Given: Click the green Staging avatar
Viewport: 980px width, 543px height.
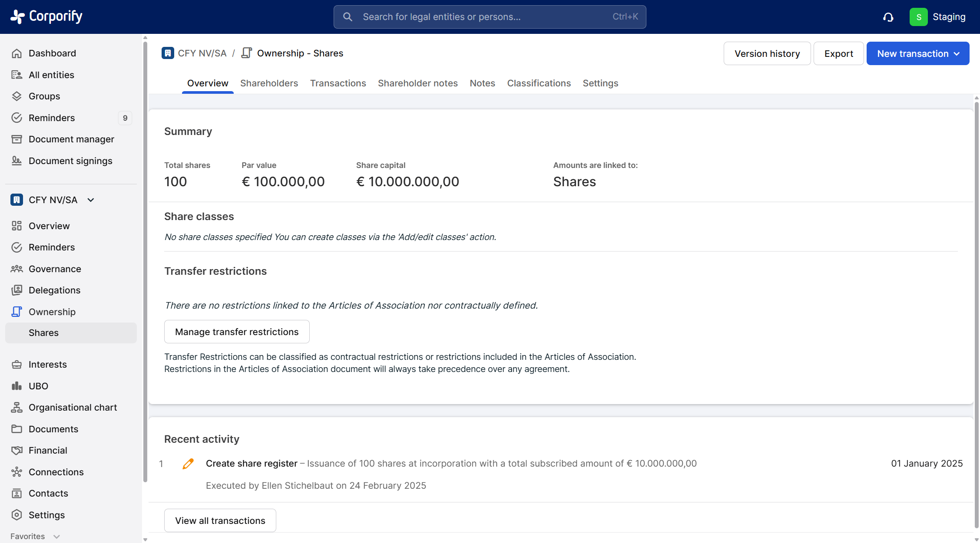Looking at the screenshot, I should coord(918,17).
